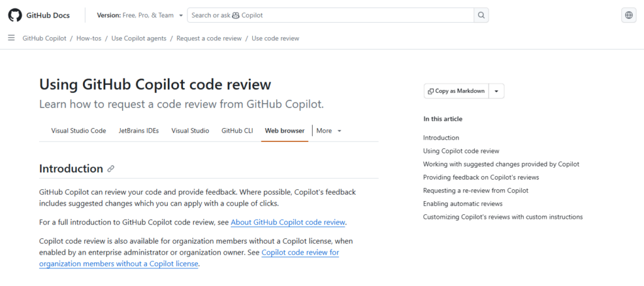Open the Use Copilot agents breadcrumb

pos(139,38)
